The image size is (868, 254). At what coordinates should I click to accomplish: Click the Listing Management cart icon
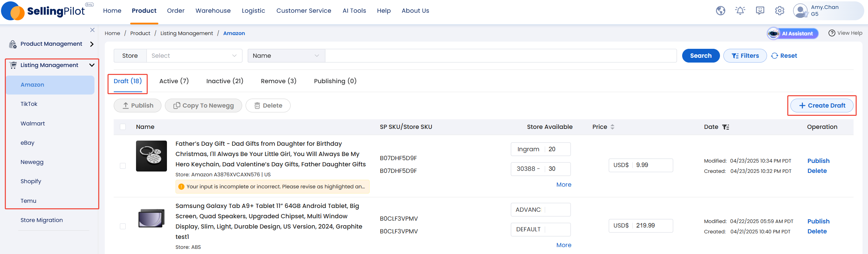point(13,65)
